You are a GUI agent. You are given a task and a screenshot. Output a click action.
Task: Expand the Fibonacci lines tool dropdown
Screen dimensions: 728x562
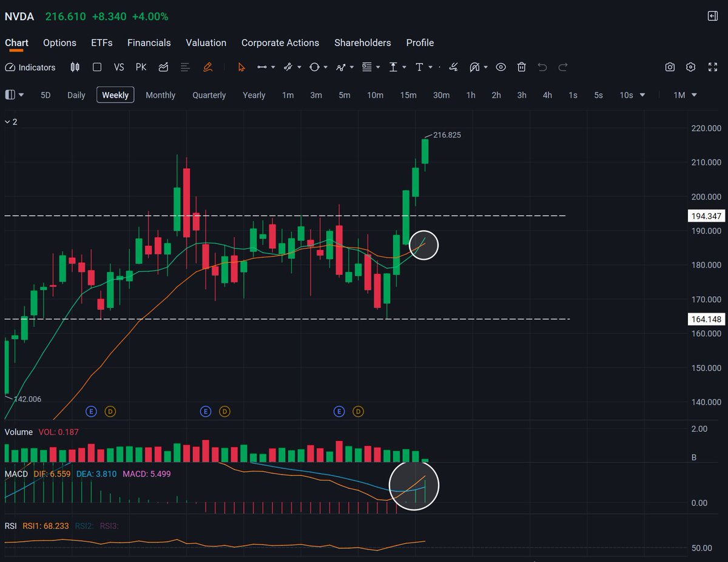point(378,67)
